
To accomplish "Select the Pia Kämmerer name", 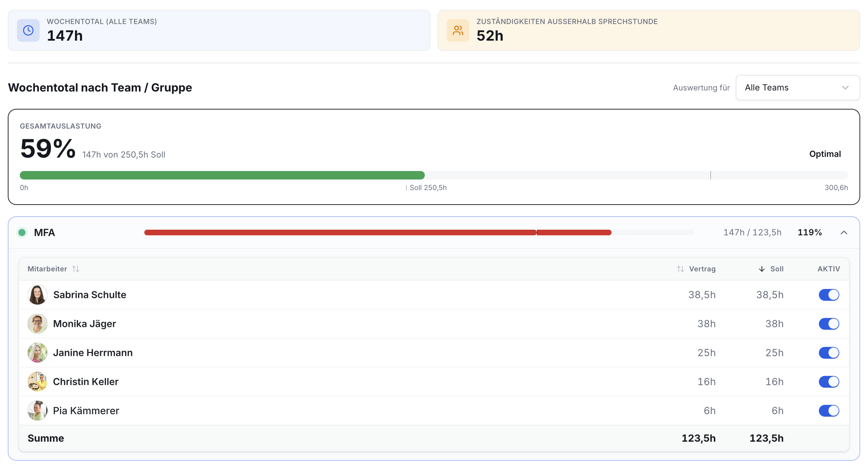I will pyautogui.click(x=86, y=411).
